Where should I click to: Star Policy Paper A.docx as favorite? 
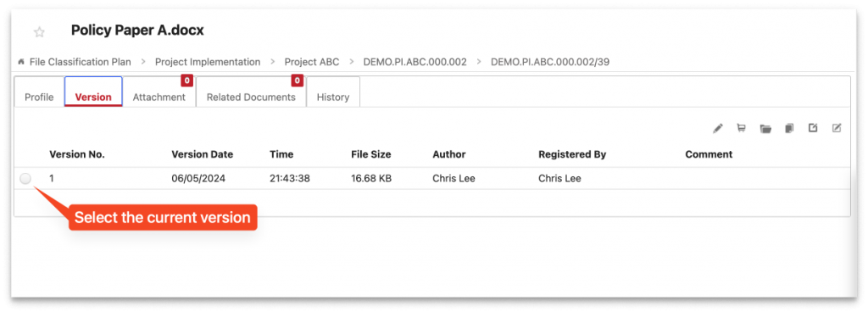point(39,32)
